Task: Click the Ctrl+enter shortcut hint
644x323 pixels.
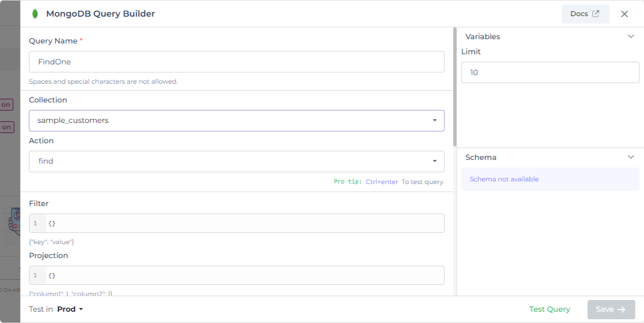Action: [382, 182]
